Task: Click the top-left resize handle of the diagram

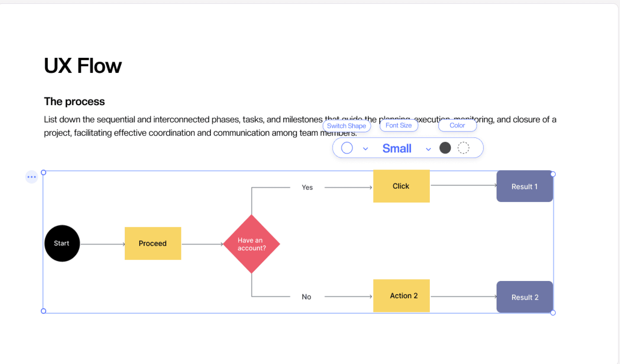Action: point(43,173)
